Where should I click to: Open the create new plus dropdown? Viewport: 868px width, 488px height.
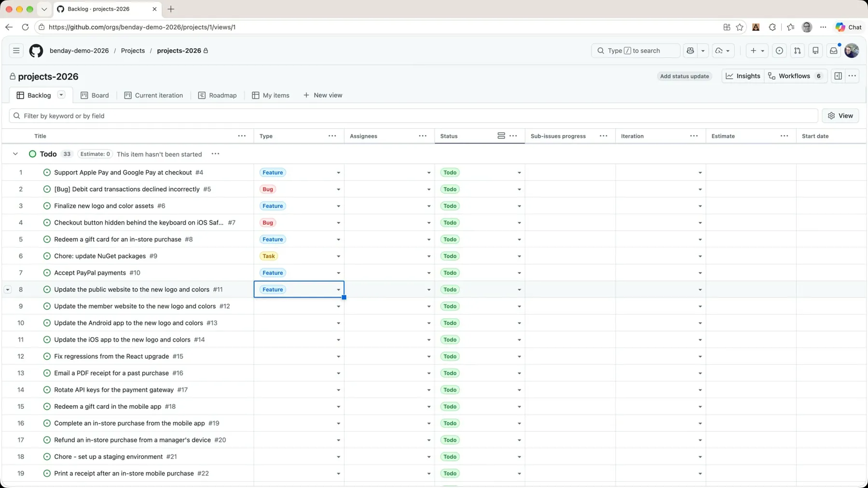[x=757, y=51]
